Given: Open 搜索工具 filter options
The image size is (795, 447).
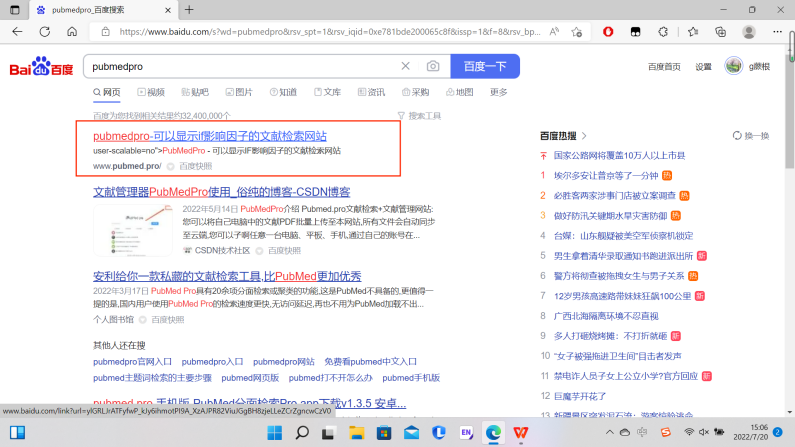Looking at the screenshot, I should (419, 116).
